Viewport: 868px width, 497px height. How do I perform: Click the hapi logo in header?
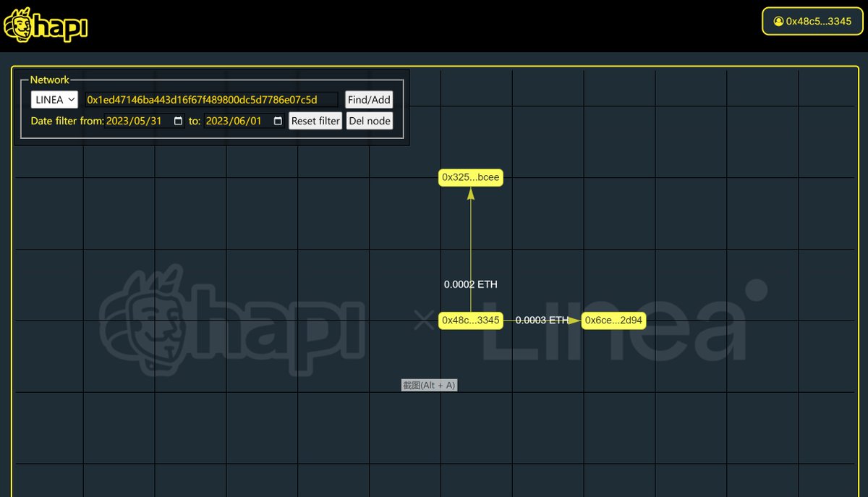click(46, 25)
